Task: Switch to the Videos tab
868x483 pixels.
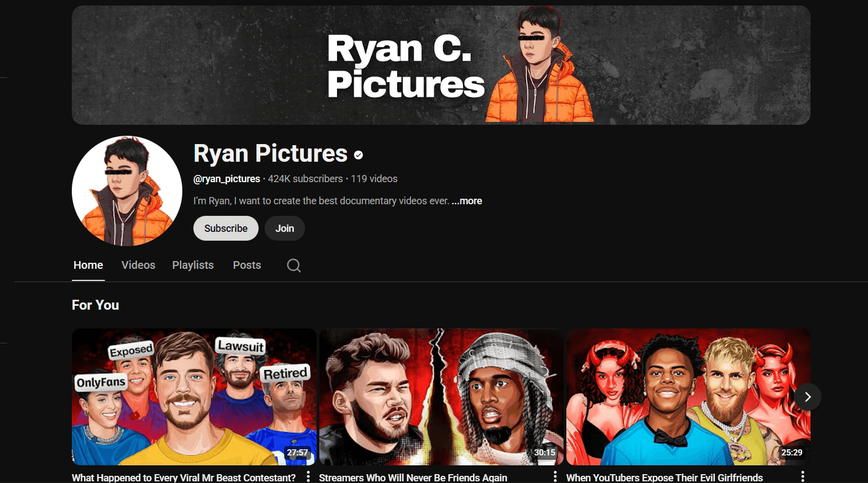Action: [x=138, y=265]
